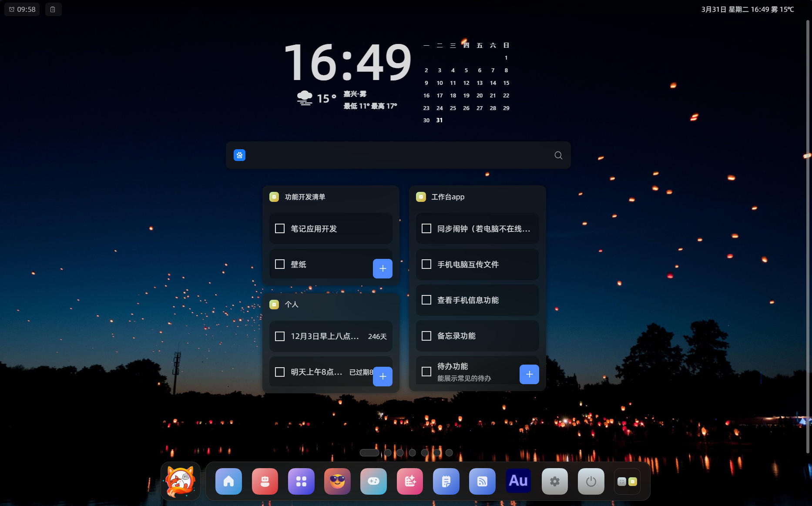Click the search magnifier in search bar

[558, 155]
